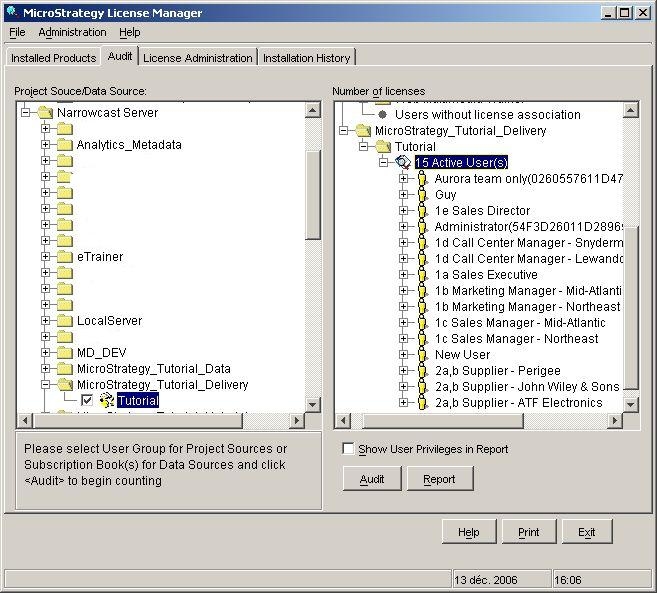Click the Tutorial project icon in left tree
Image resolution: width=657 pixels, height=593 pixels.
(106, 401)
